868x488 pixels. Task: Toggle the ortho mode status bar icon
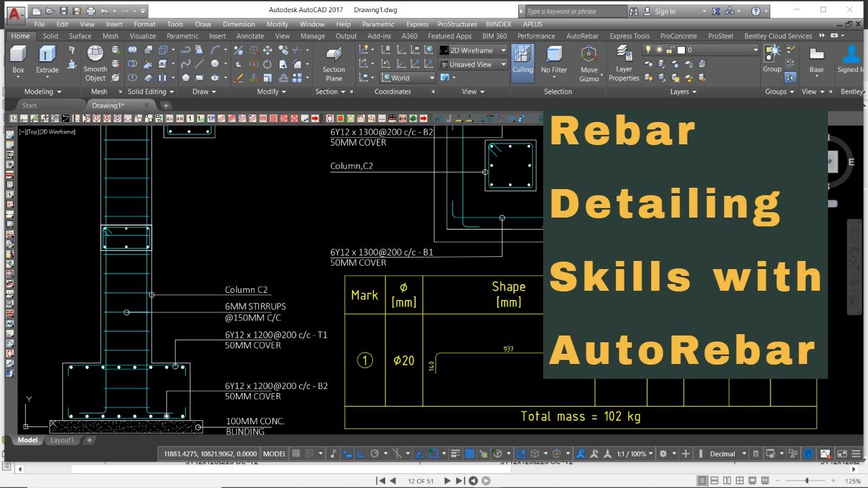(x=361, y=453)
